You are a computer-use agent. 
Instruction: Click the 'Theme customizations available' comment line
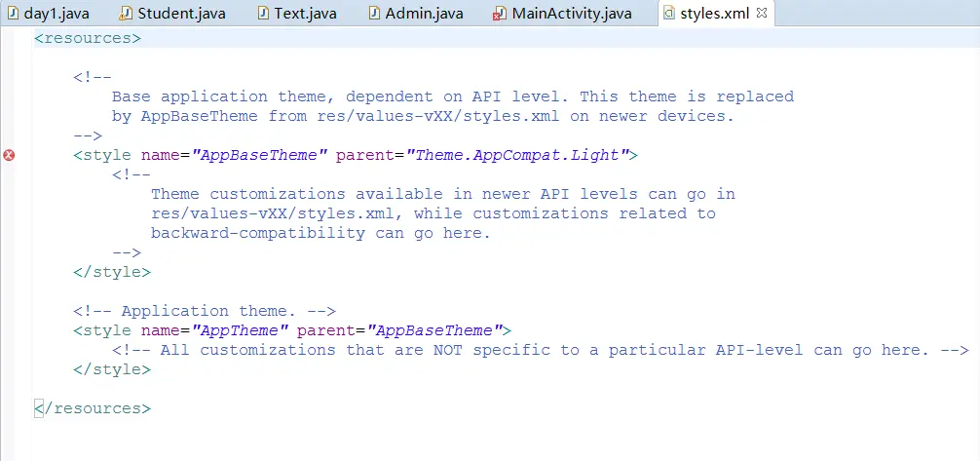point(443,194)
